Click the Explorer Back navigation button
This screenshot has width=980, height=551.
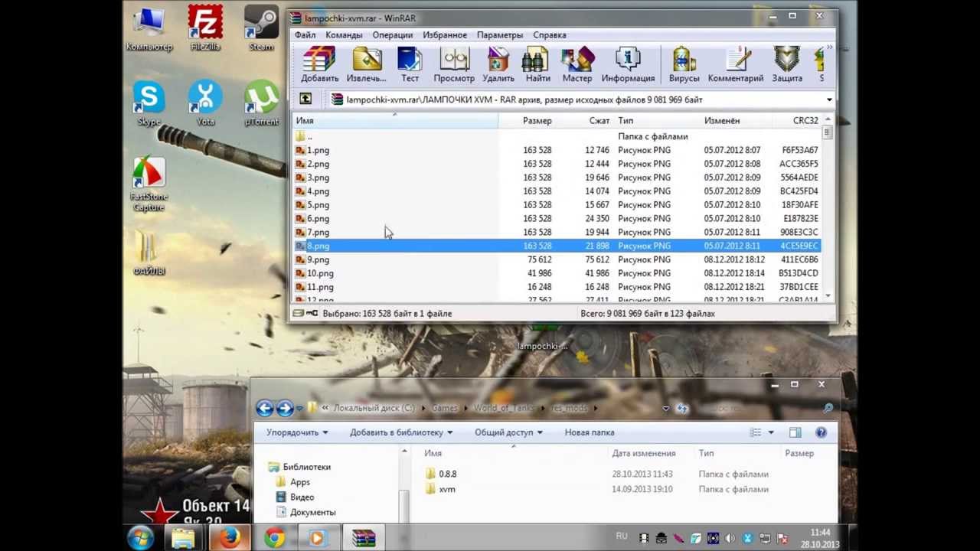tap(265, 408)
